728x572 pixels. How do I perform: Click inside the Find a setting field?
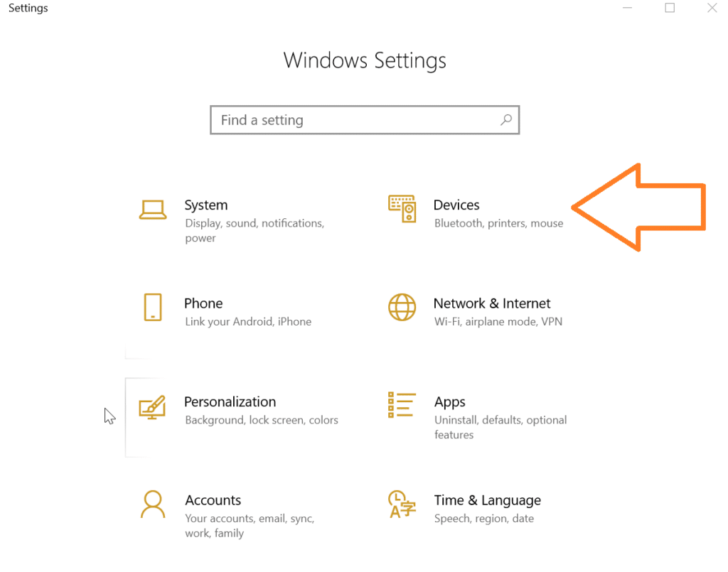(320, 120)
